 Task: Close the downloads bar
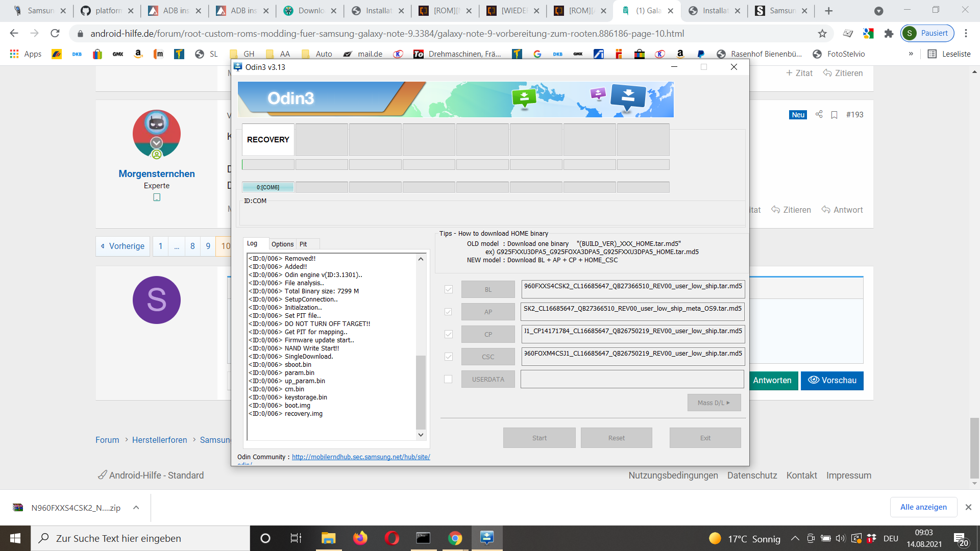[x=968, y=507]
